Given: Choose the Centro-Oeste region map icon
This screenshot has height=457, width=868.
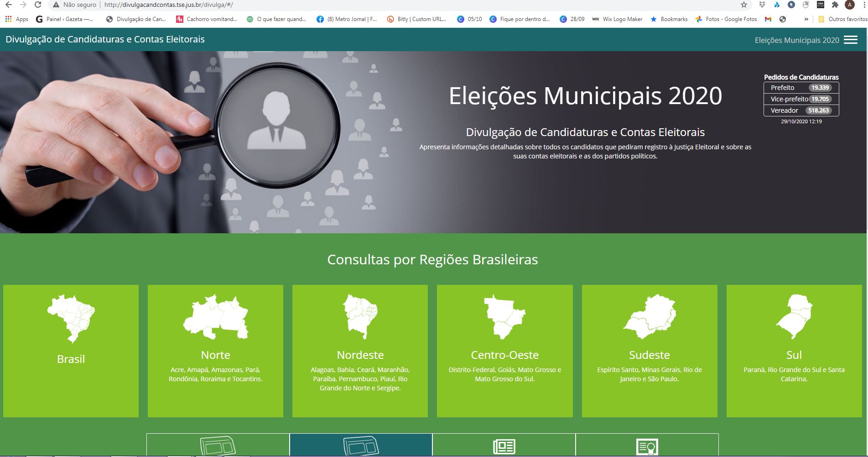Looking at the screenshot, I should pyautogui.click(x=504, y=317).
